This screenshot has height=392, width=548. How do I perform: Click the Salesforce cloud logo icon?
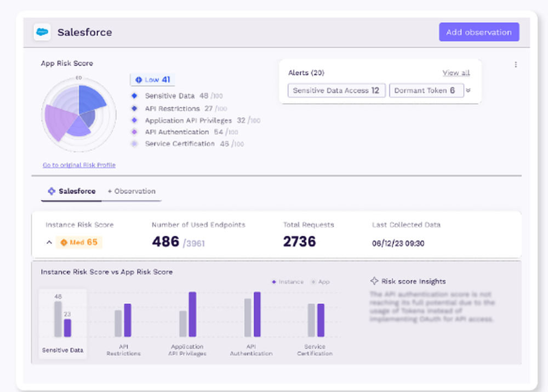coord(42,32)
